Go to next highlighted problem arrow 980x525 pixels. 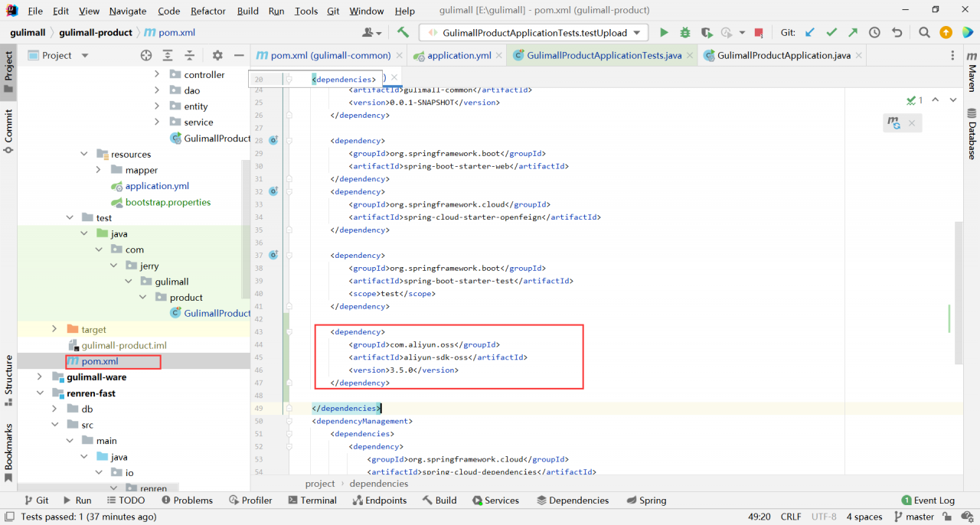(953, 99)
